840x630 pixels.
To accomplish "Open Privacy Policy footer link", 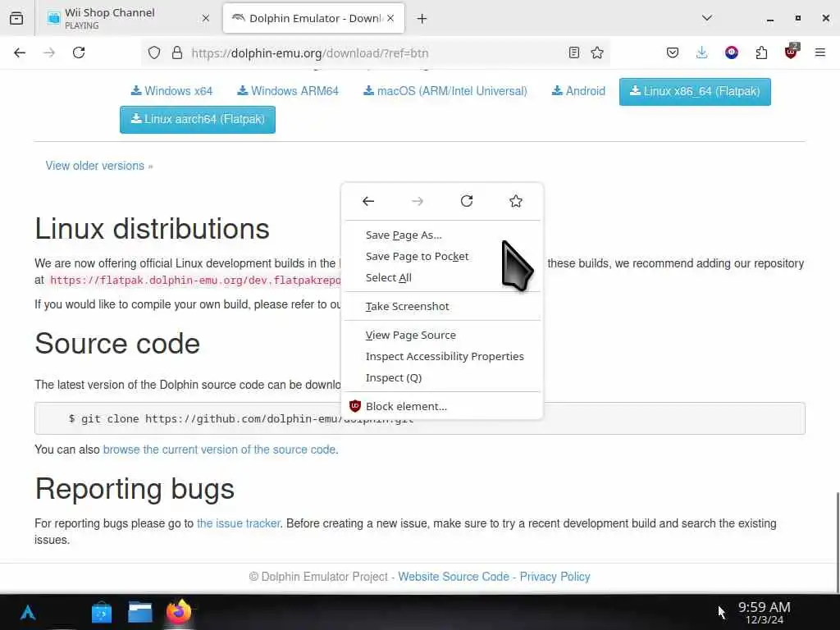I will point(555,577).
